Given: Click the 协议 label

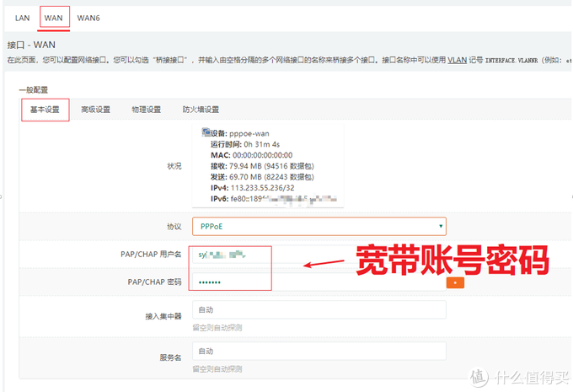Looking at the screenshot, I should point(174,227).
